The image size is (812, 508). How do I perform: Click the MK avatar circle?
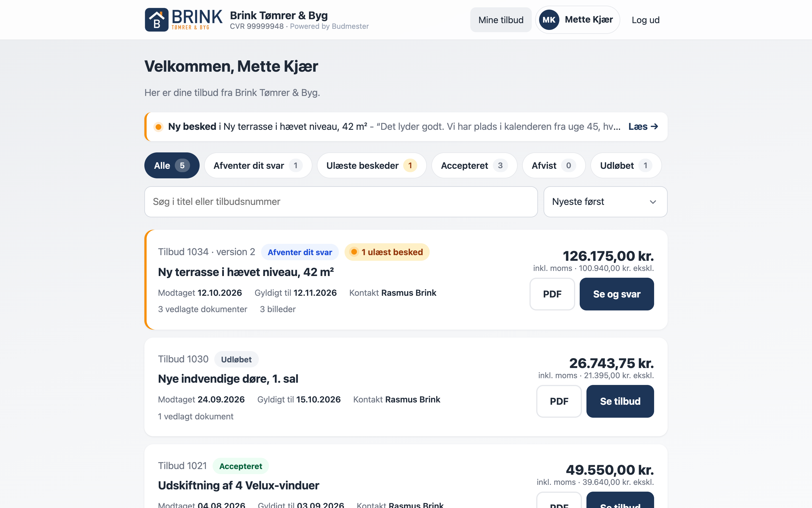click(x=549, y=20)
